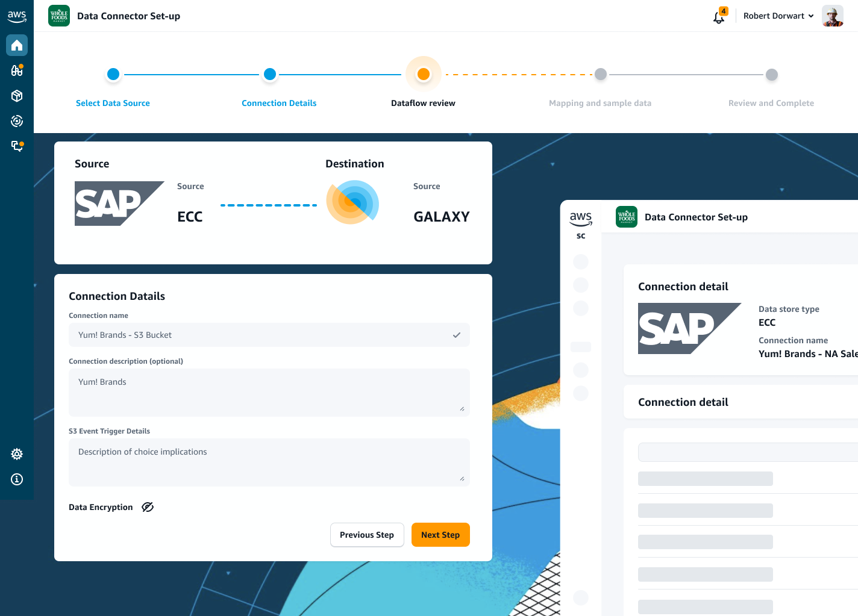Click SAP logo in preview Connection detail

[x=690, y=328]
